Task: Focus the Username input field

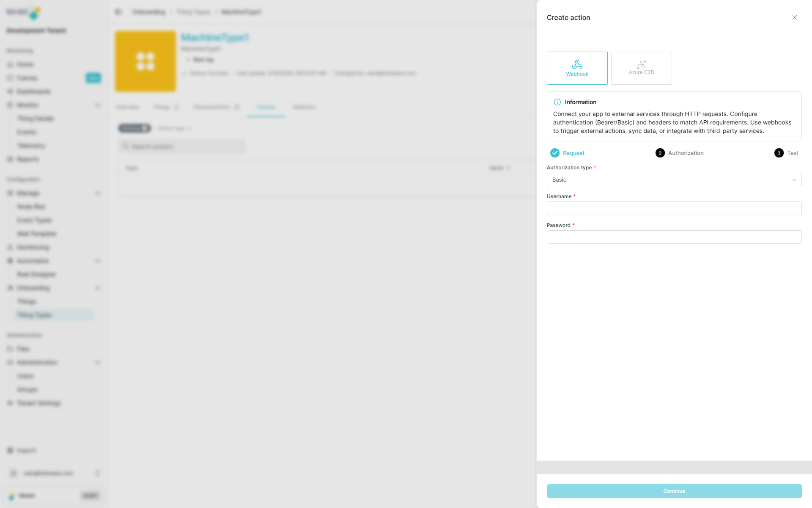Action: click(673, 208)
